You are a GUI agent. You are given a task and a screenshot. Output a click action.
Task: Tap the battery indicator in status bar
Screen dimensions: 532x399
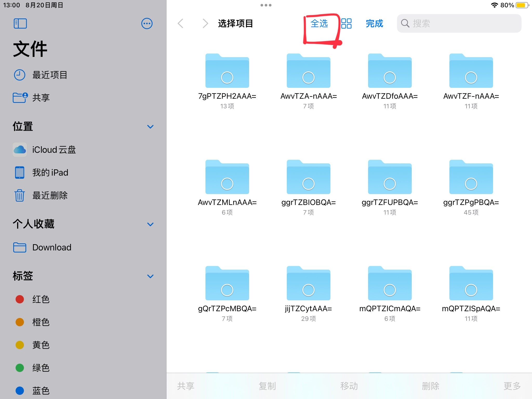tap(522, 5)
